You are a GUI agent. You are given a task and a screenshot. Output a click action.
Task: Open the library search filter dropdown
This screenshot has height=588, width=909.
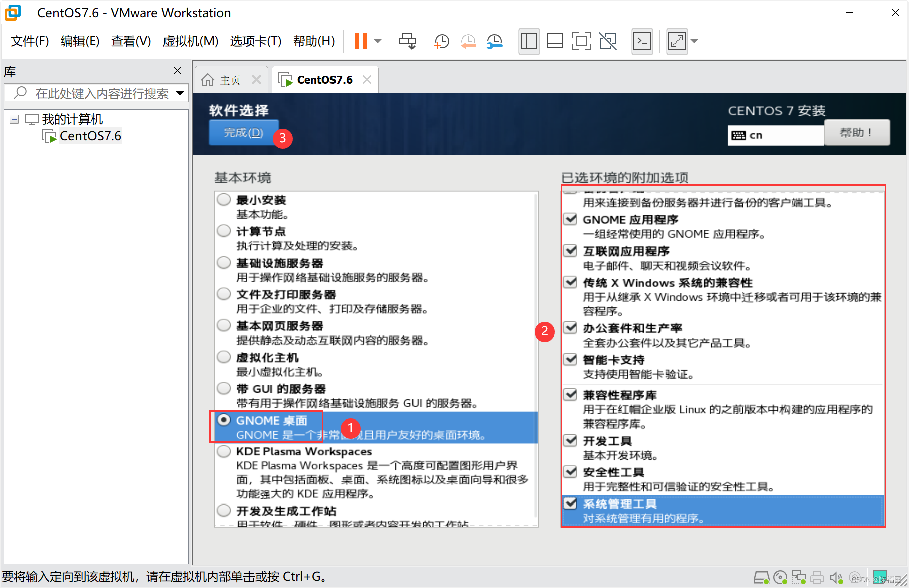[180, 93]
